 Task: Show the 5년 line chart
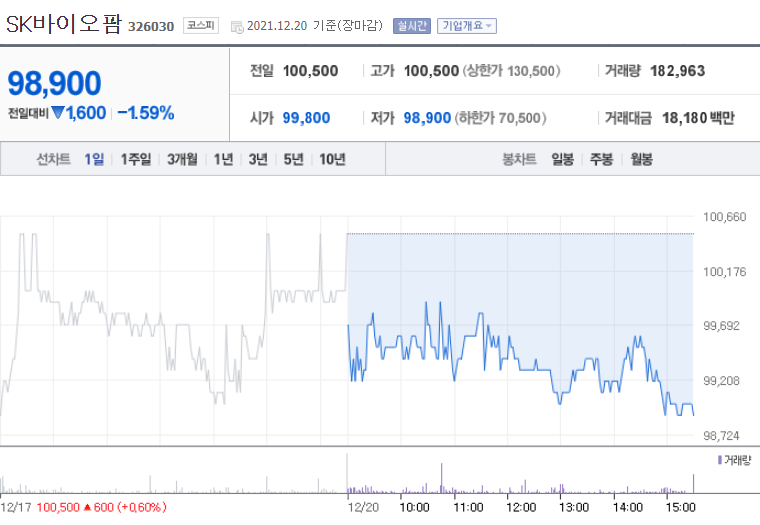pyautogui.click(x=293, y=159)
